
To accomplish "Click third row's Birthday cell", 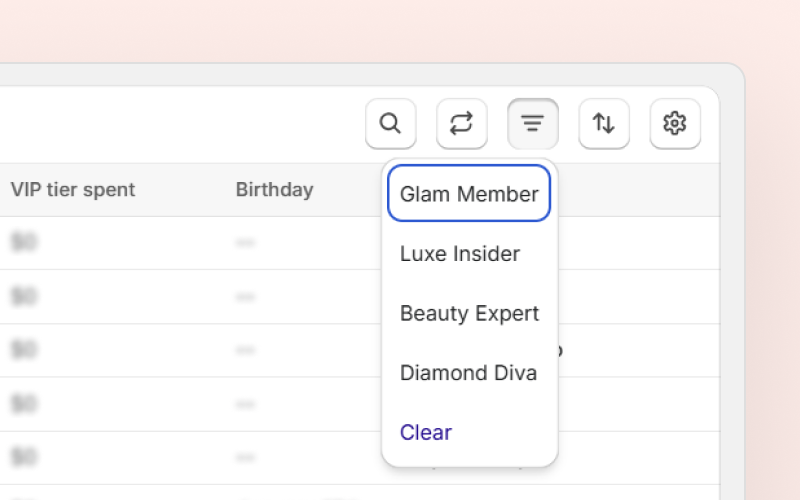I will tap(245, 351).
